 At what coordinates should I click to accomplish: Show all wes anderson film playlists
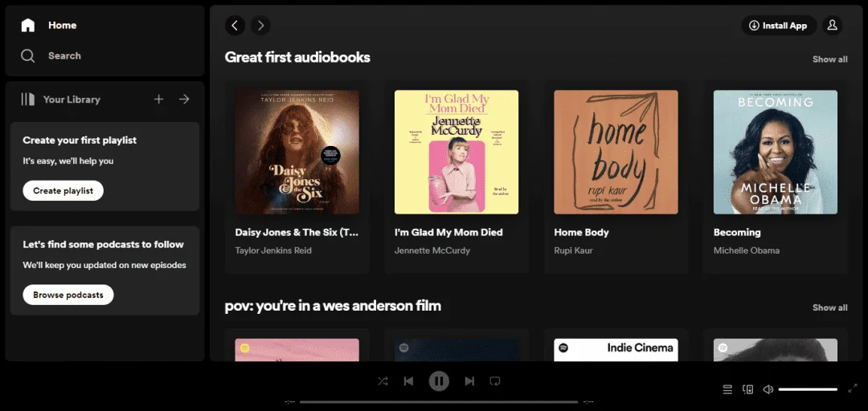[829, 308]
